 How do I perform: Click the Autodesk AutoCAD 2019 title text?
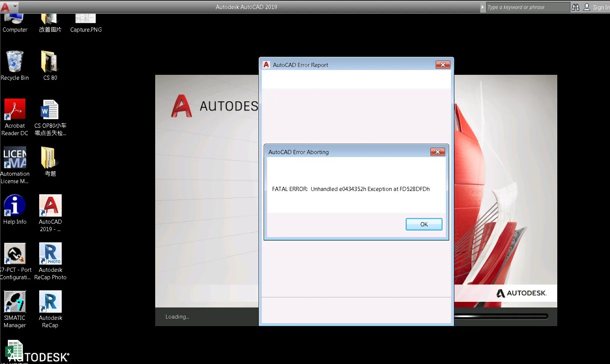tap(246, 7)
